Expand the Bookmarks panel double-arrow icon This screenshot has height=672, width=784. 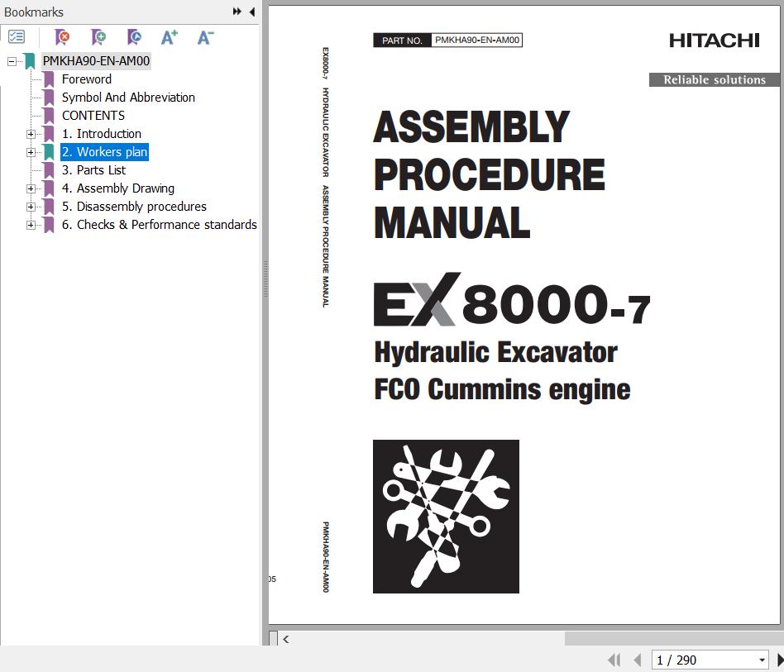pos(237,12)
